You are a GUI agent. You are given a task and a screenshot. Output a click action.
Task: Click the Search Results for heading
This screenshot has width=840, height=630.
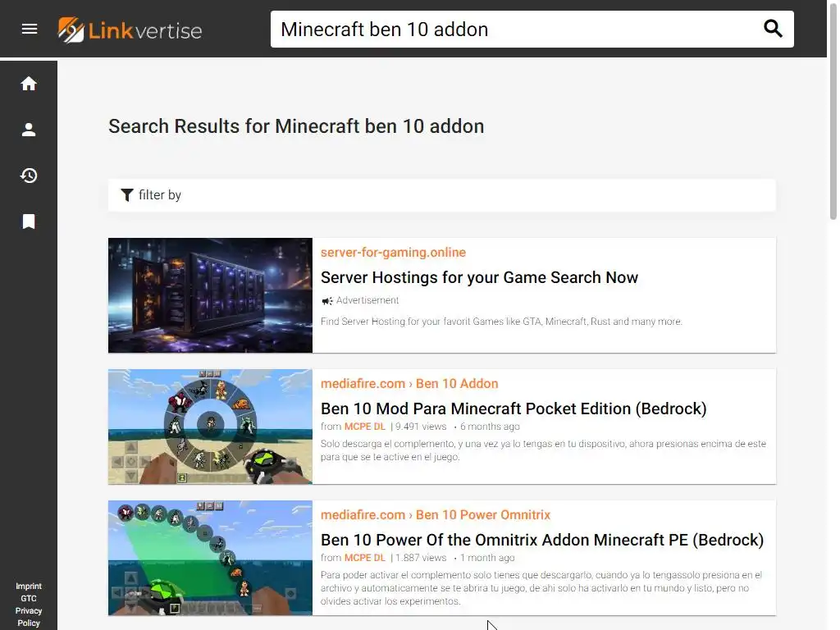[296, 126]
